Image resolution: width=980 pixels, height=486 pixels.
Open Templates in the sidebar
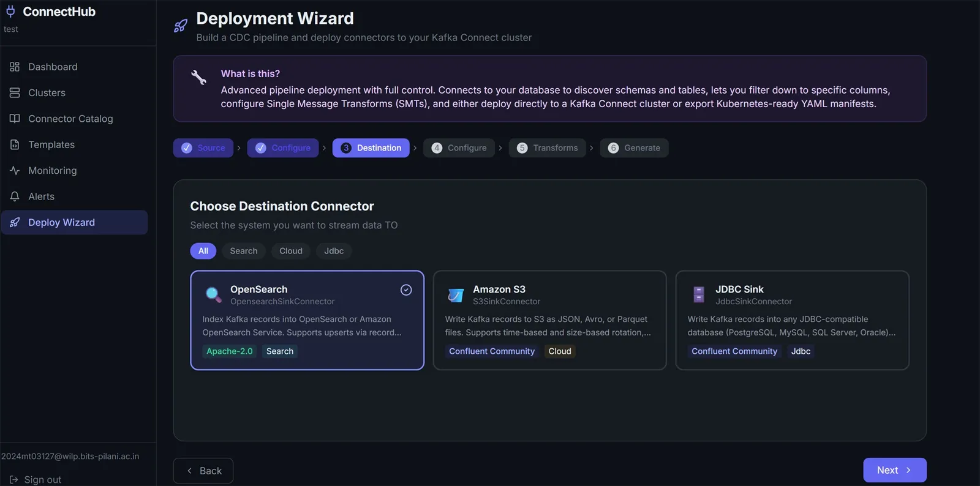coord(75,144)
